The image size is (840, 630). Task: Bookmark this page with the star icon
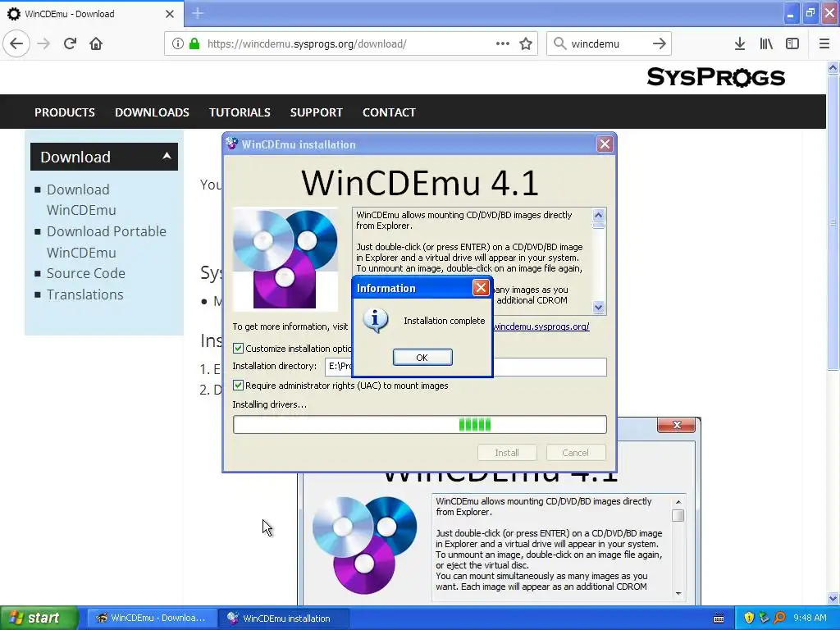click(526, 43)
